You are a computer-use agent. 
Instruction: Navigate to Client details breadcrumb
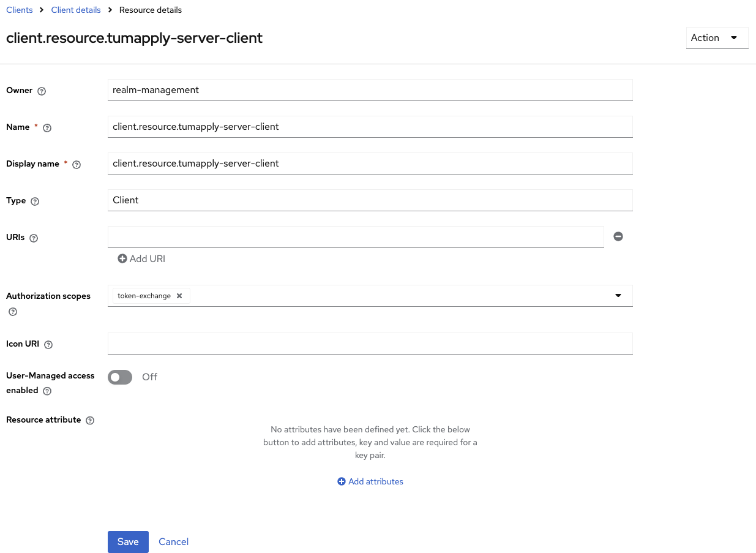point(76,10)
